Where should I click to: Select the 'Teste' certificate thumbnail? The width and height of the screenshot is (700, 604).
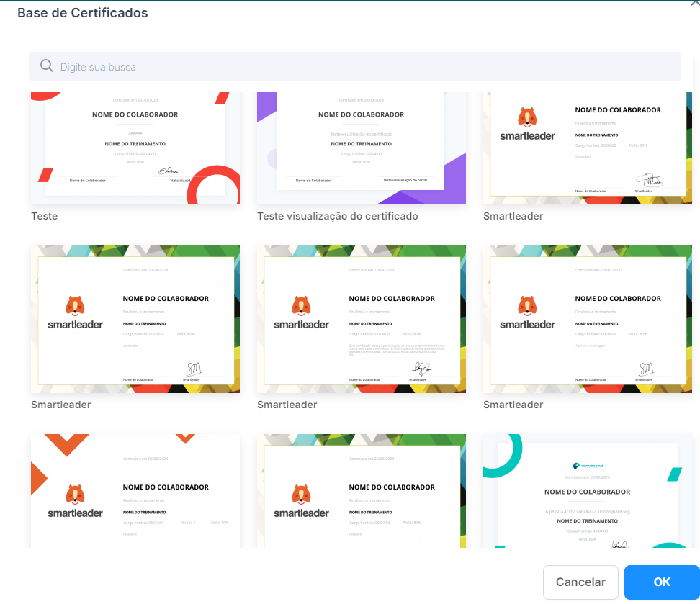135,148
